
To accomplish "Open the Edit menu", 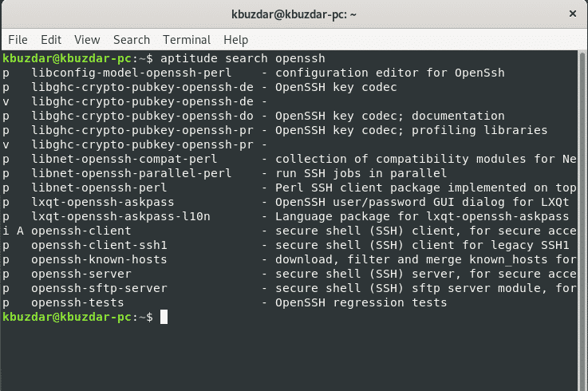I will pos(51,39).
